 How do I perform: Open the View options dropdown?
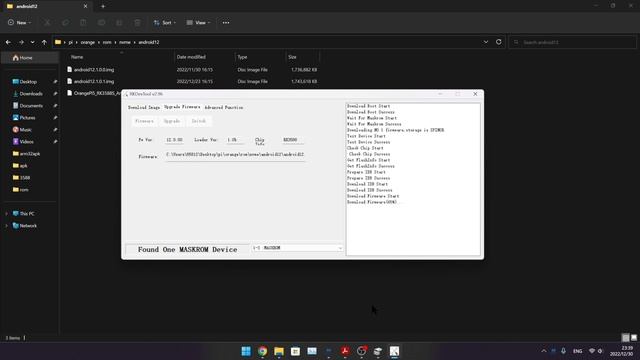point(198,22)
